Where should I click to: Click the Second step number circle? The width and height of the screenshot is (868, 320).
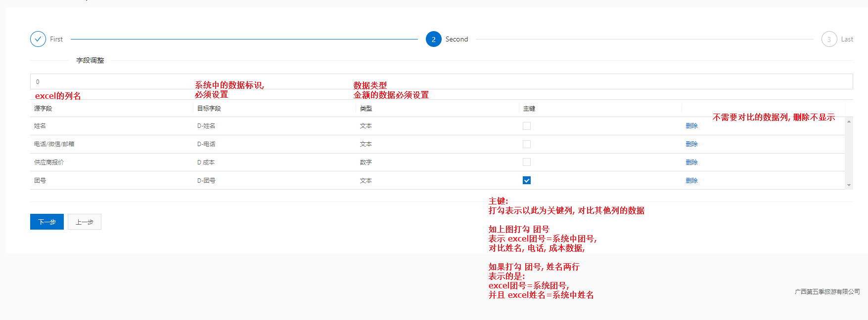pyautogui.click(x=433, y=39)
